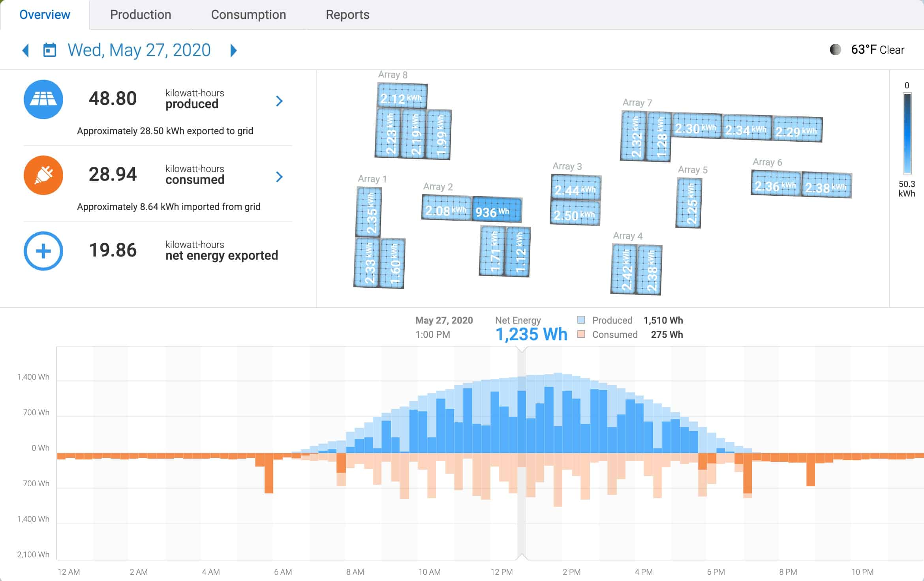Open the calendar date picker icon
The width and height of the screenshot is (924, 581).
(x=50, y=50)
